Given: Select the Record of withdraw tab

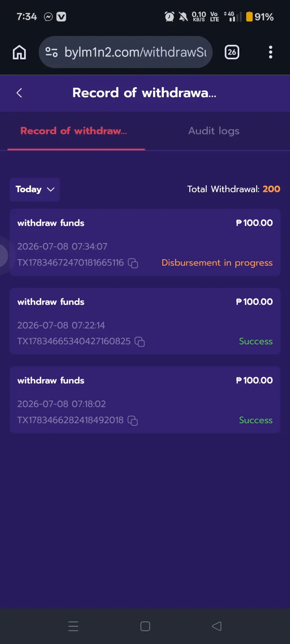Looking at the screenshot, I should coord(74,131).
